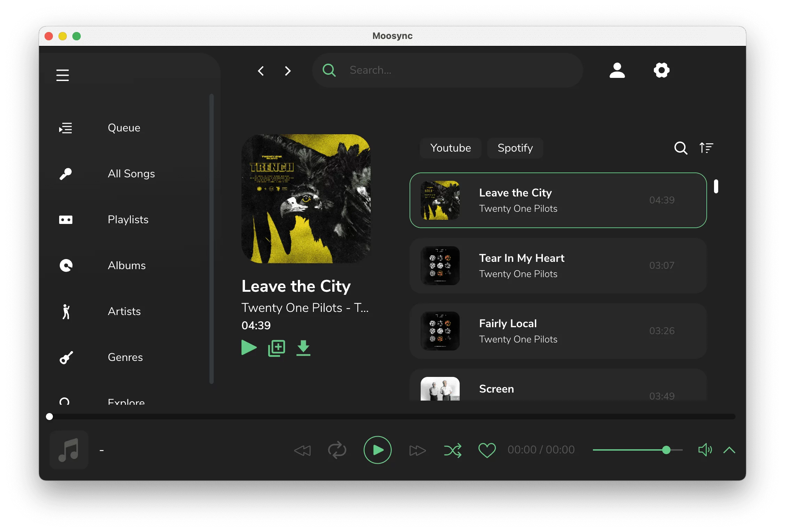Image resolution: width=785 pixels, height=532 pixels.
Task: Select the Tear In My Heart row
Action: (558, 266)
